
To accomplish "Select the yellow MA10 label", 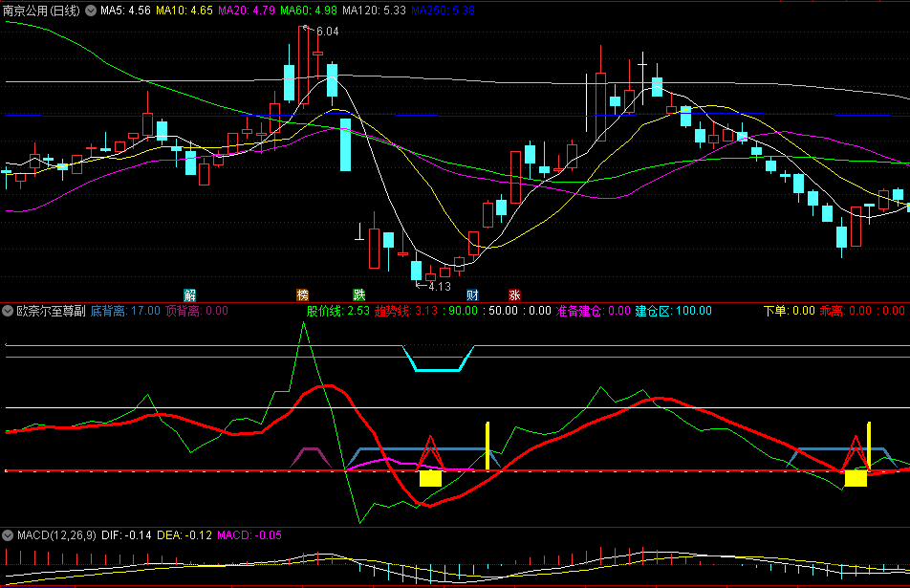I will (x=184, y=11).
